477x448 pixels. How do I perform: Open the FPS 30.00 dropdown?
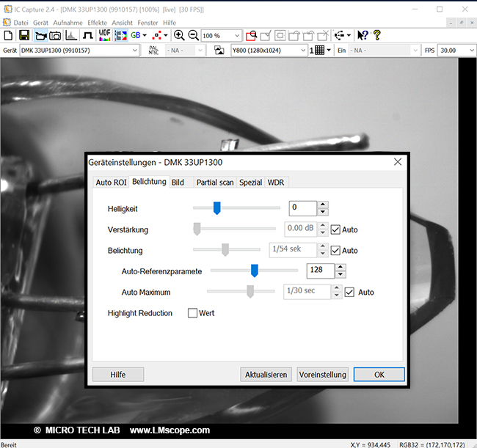pos(456,51)
